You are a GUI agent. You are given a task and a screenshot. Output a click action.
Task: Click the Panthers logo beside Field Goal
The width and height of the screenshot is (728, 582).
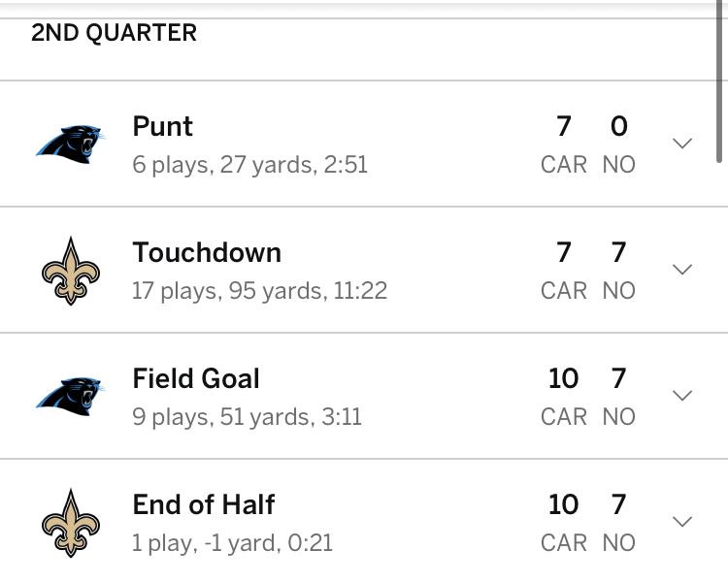(x=71, y=397)
